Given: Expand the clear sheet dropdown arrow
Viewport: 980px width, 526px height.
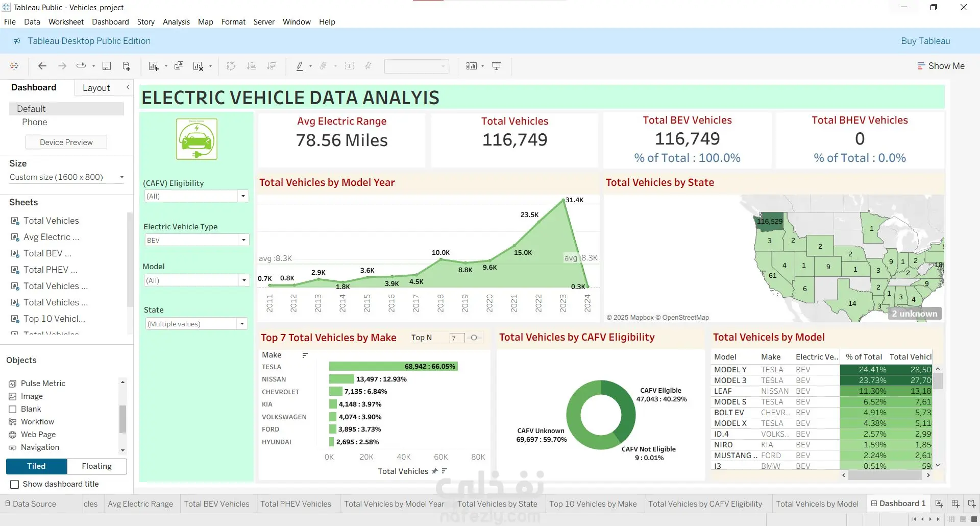Looking at the screenshot, I should (x=210, y=66).
